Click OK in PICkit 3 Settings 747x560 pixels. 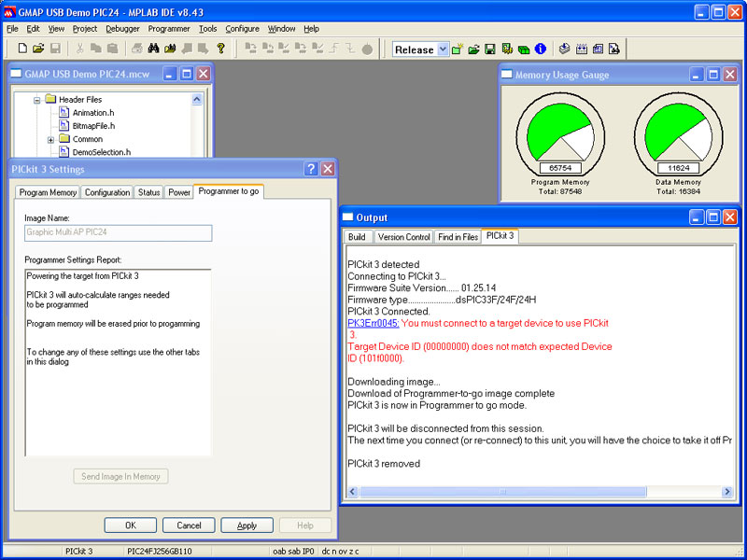pos(131,525)
